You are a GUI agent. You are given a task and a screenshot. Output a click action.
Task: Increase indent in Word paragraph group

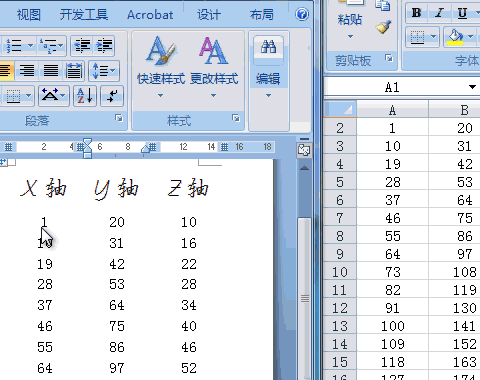pyautogui.click(x=104, y=46)
